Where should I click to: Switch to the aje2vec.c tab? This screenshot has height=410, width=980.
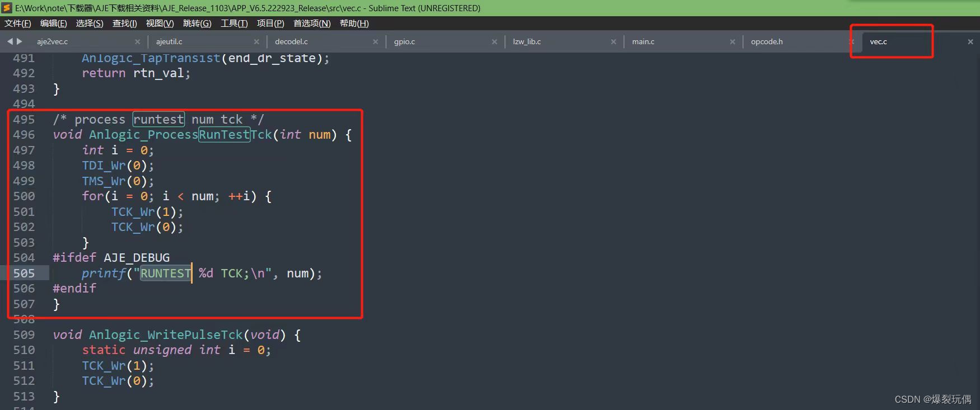point(53,42)
